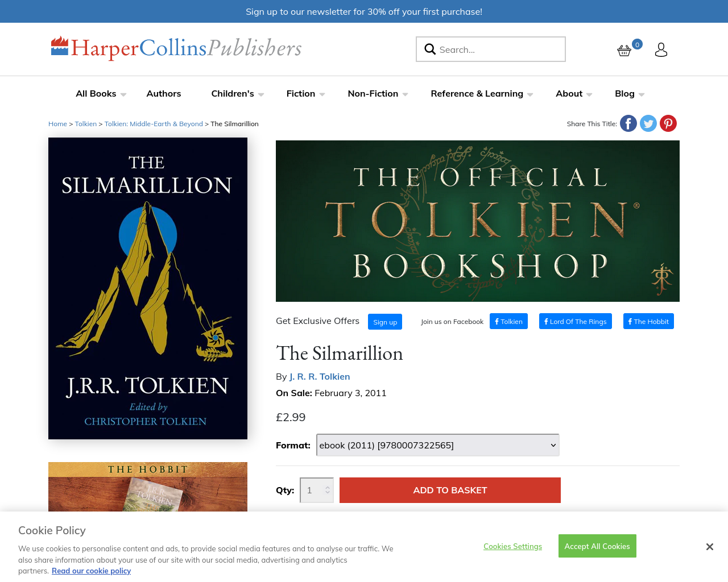Click the Sign up button for offers

(x=385, y=322)
